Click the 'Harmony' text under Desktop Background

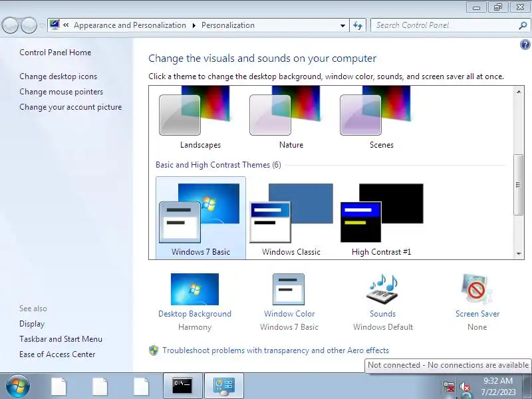[195, 327]
